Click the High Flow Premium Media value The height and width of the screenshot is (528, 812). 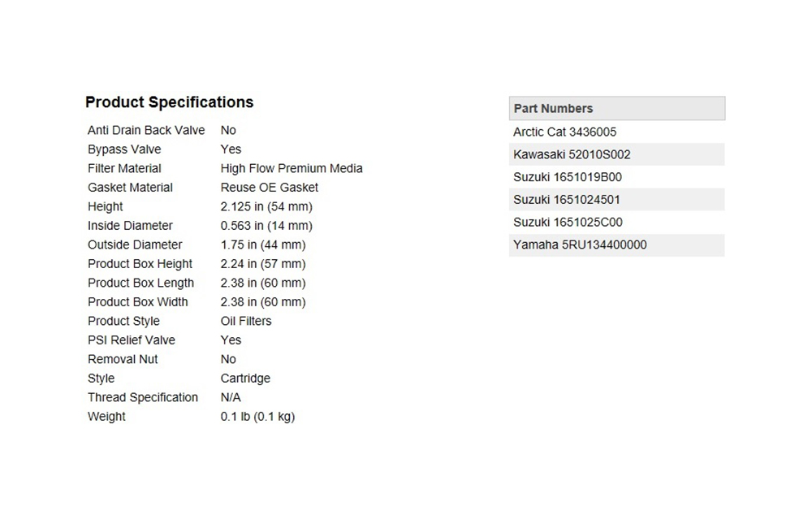(292, 169)
